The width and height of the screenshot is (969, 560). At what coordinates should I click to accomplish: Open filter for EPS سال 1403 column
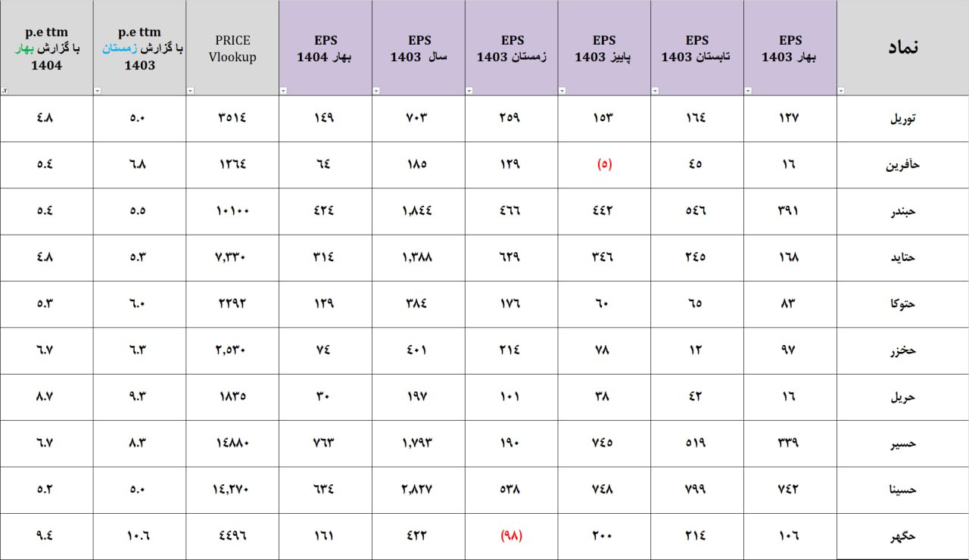pos(376,91)
